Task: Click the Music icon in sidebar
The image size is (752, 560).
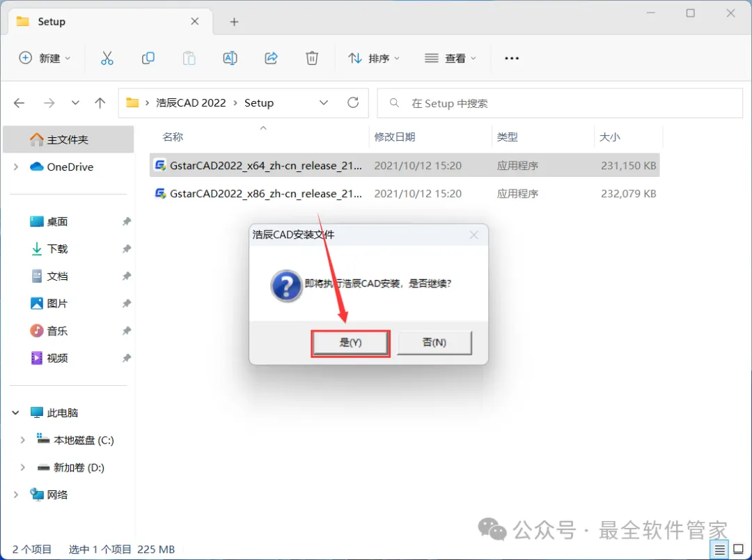Action: (36, 331)
